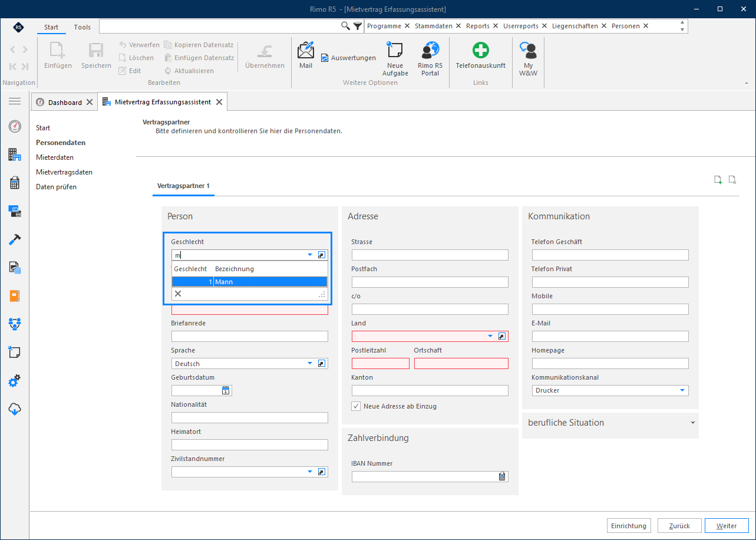Image resolution: width=756 pixels, height=540 pixels.
Task: Click the Einrichtung button
Action: click(629, 526)
